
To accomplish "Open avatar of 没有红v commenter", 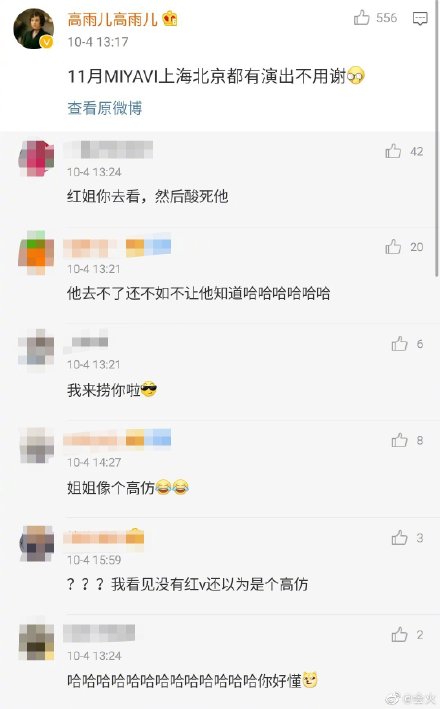I will pyautogui.click(x=36, y=544).
